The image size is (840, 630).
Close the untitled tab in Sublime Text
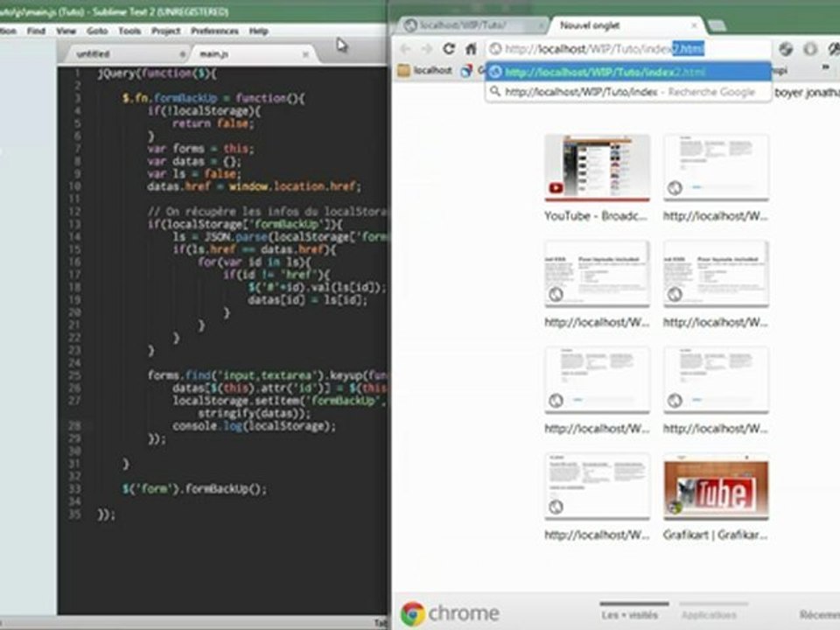coord(183,54)
